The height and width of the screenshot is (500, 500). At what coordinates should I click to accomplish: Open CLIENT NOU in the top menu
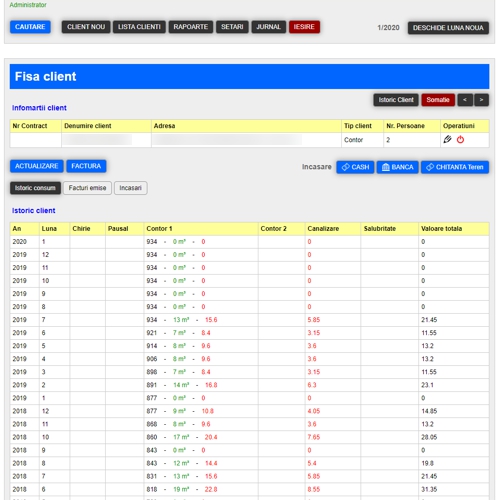86,27
